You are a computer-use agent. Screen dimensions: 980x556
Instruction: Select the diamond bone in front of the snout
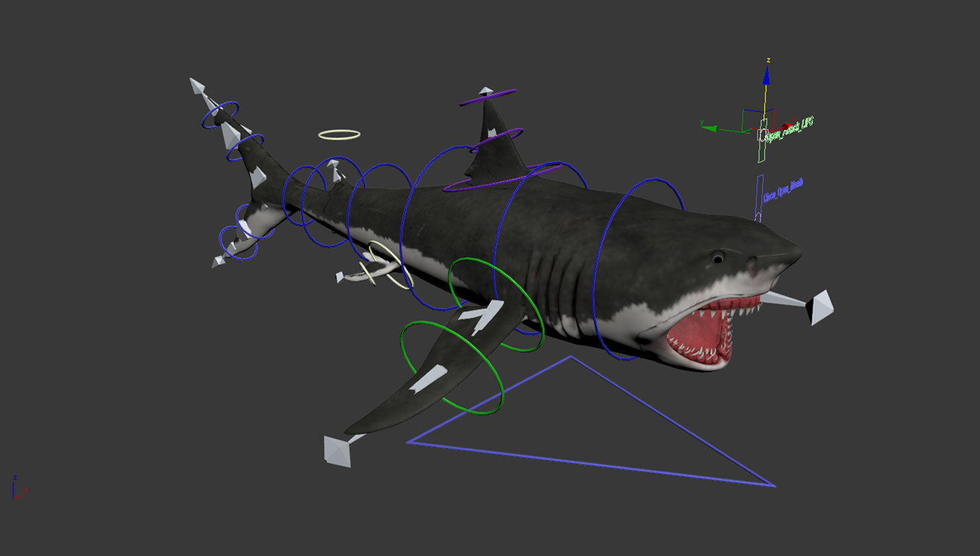[820, 307]
